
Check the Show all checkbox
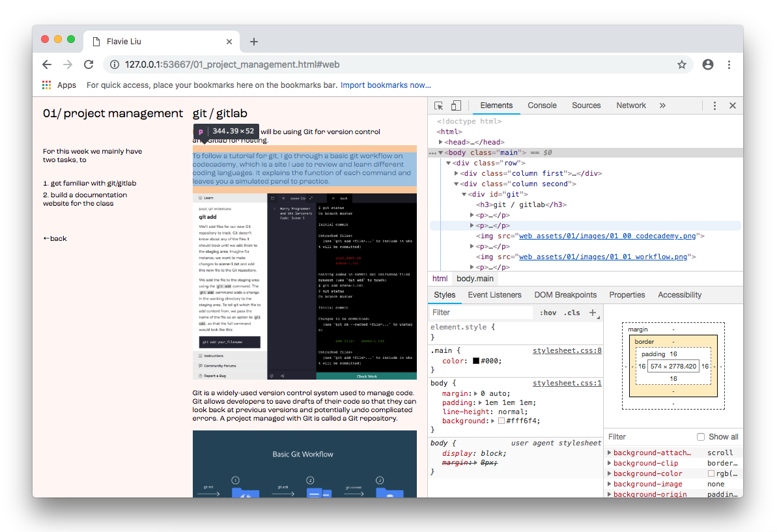[701, 437]
